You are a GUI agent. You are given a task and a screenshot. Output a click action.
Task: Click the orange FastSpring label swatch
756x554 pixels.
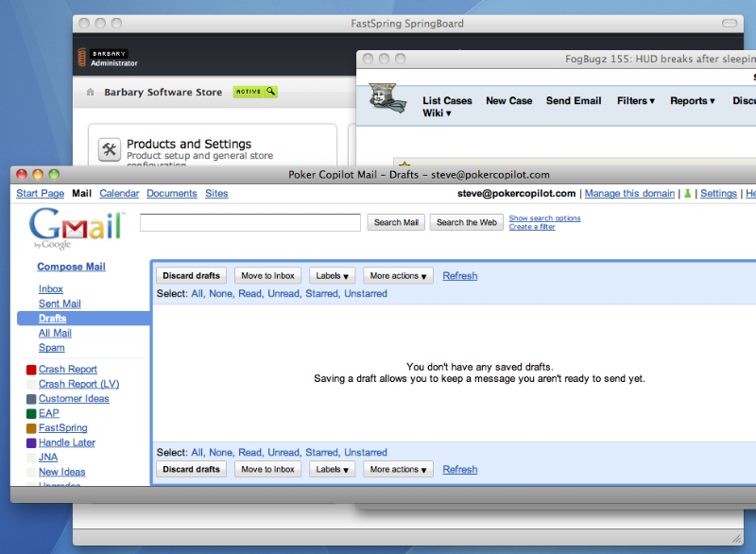pos(31,428)
